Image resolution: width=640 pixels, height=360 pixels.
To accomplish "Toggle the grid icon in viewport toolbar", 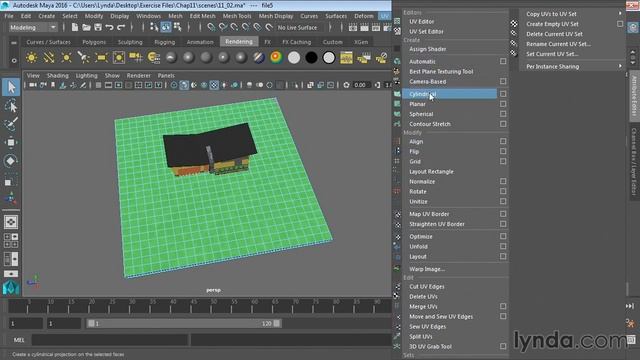I will 98,85.
